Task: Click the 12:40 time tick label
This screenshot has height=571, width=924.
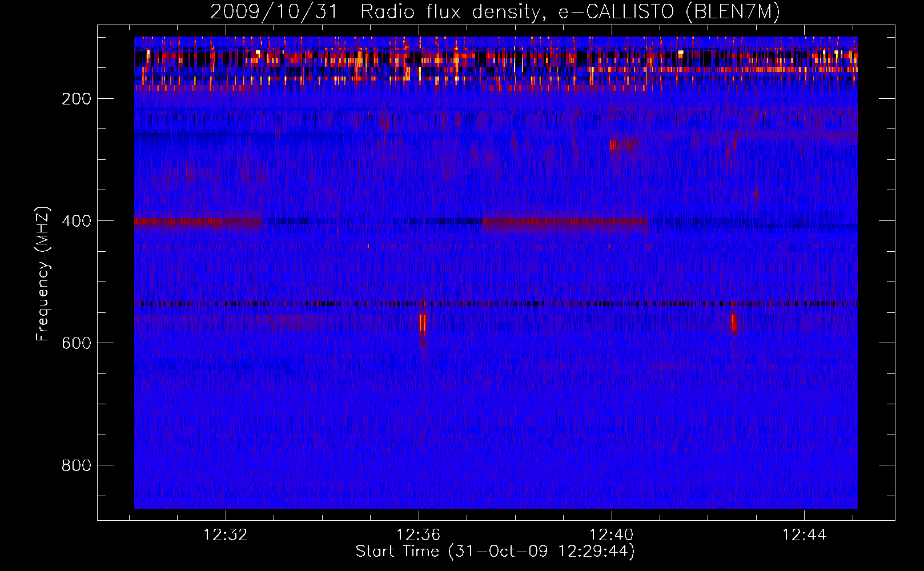Action: pos(612,535)
